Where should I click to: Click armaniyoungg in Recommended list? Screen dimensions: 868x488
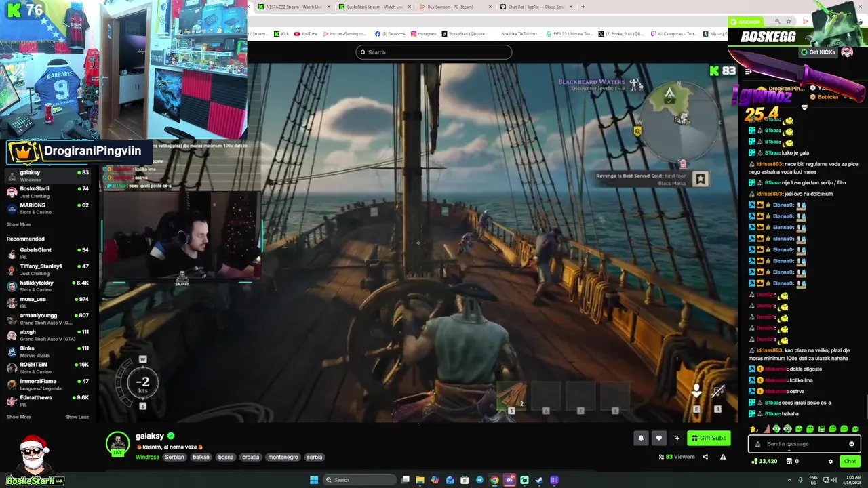tap(47, 319)
